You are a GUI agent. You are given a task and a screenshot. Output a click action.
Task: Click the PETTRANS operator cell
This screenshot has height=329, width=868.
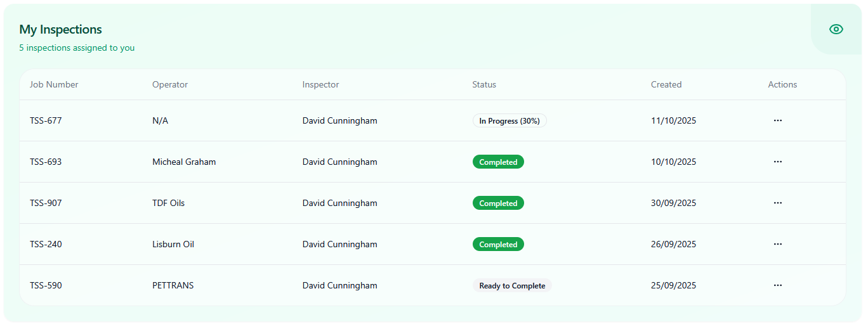pos(173,285)
